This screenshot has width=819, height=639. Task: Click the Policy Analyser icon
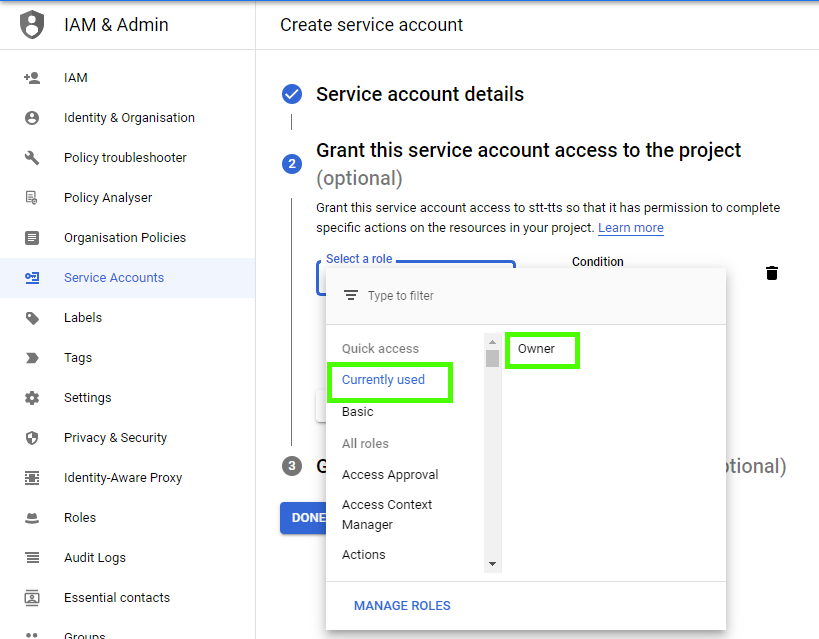point(32,197)
